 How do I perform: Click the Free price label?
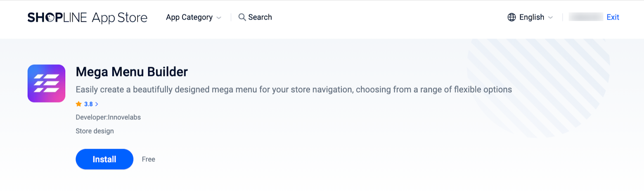coord(149,159)
